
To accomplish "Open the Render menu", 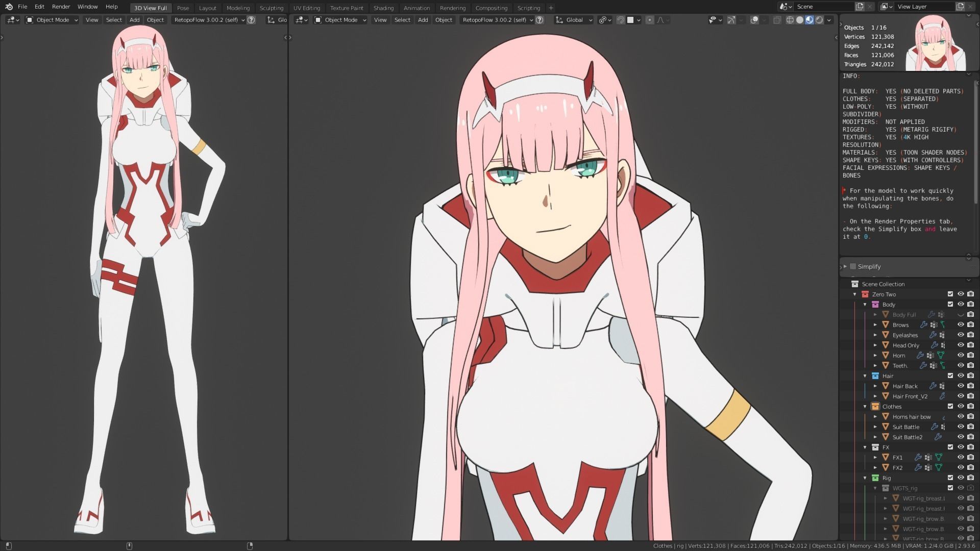I will point(61,7).
